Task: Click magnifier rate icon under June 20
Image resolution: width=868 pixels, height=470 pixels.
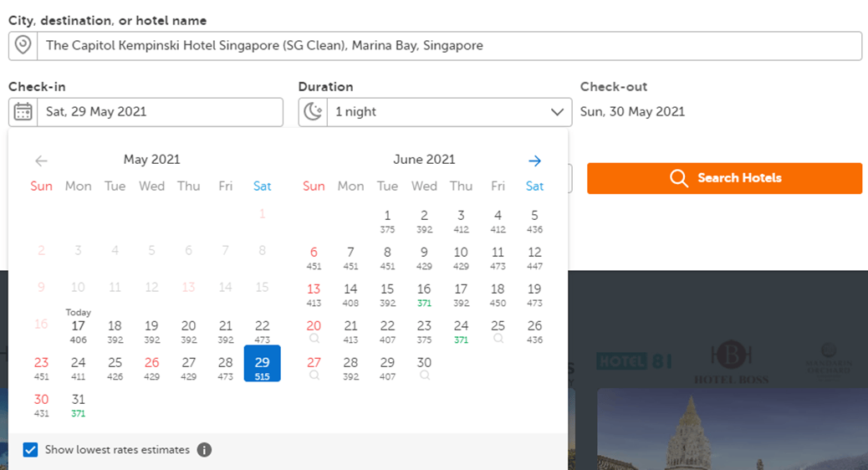Action: [x=314, y=340]
